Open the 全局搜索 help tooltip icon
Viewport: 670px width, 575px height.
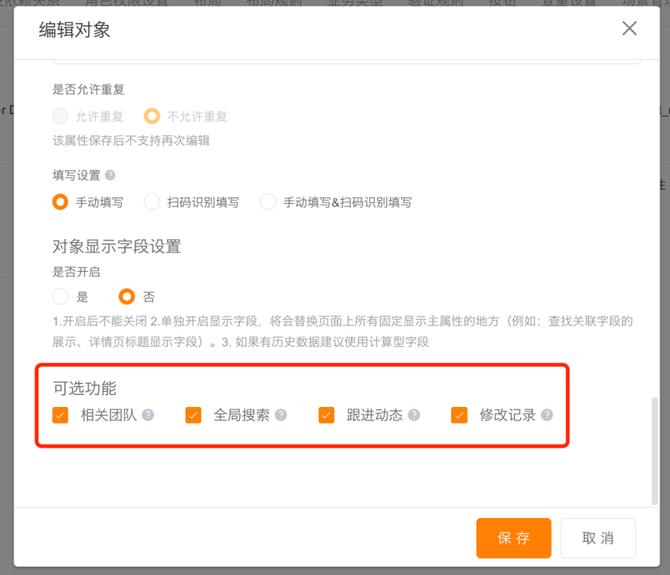tap(281, 415)
